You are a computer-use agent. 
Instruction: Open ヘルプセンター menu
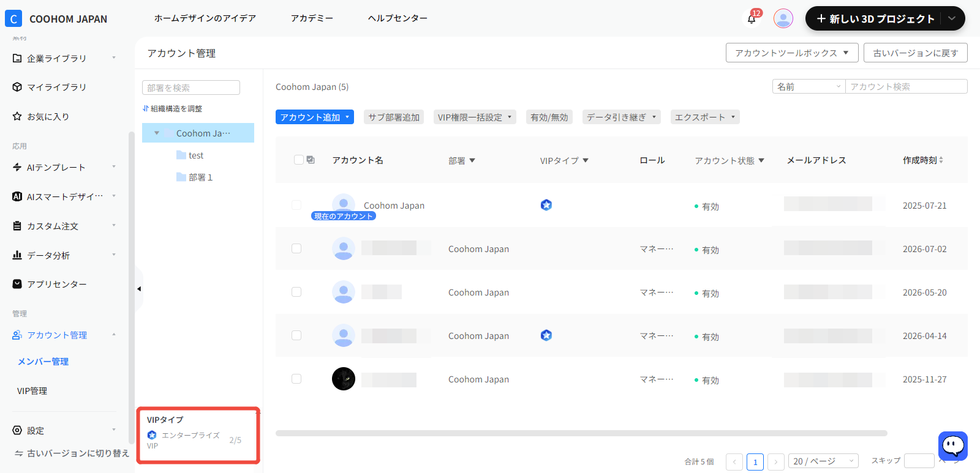click(398, 18)
